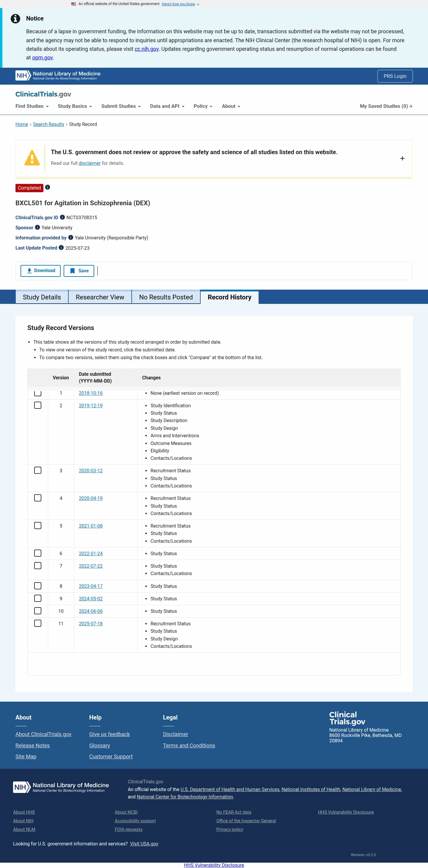This screenshot has width=428, height=868.
Task: View the latest 2025-07-18 version
Action: click(x=91, y=624)
